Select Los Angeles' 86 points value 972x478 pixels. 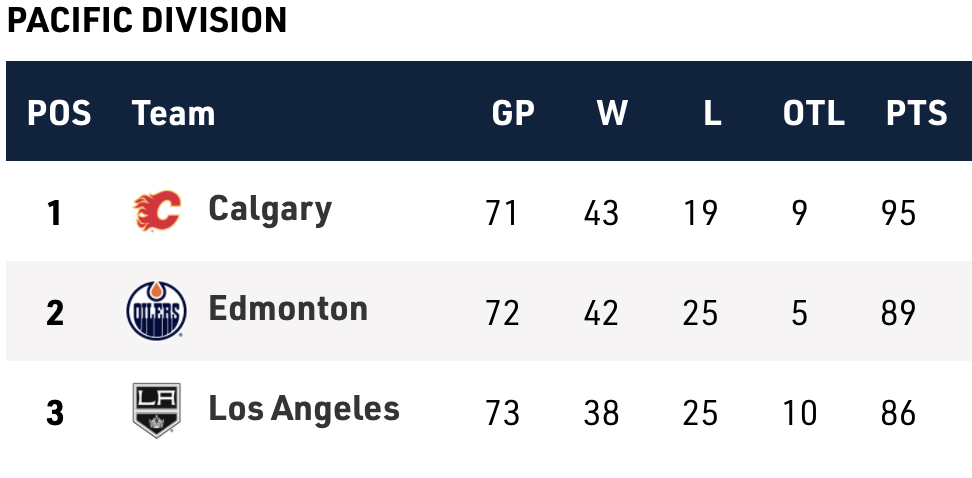pyautogui.click(x=899, y=413)
